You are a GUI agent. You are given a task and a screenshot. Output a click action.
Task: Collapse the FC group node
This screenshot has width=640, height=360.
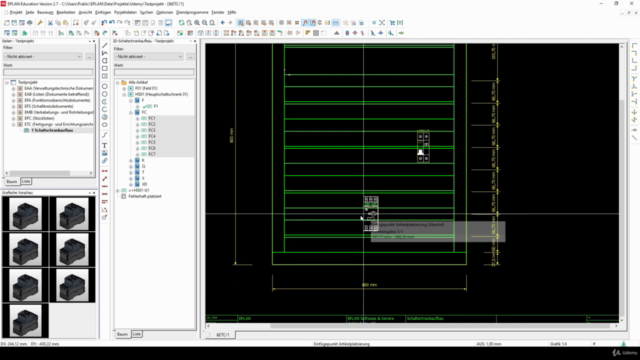[x=131, y=112]
